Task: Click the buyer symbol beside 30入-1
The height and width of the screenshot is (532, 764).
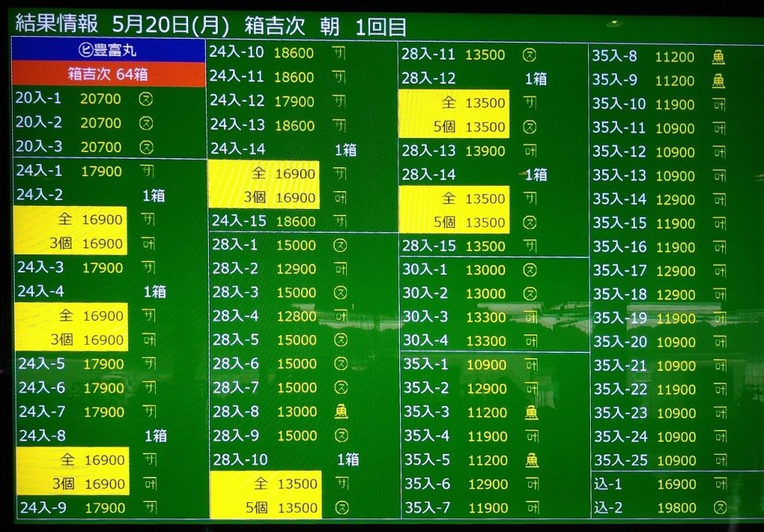Action: [x=530, y=269]
